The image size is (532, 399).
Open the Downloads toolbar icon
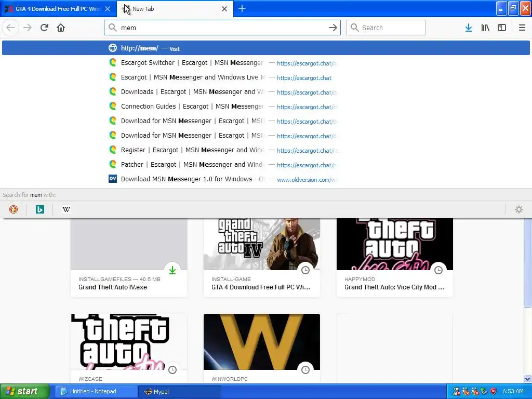[469, 28]
